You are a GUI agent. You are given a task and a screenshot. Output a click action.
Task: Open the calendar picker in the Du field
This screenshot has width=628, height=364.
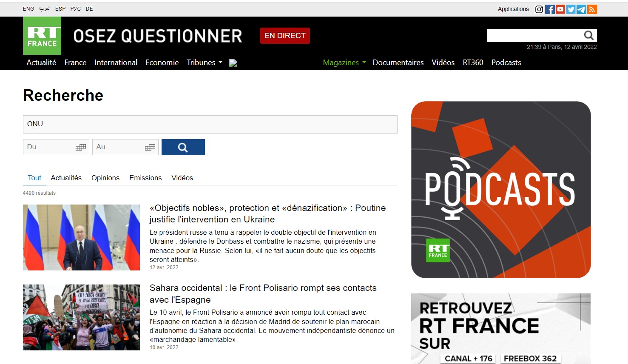coord(81,147)
